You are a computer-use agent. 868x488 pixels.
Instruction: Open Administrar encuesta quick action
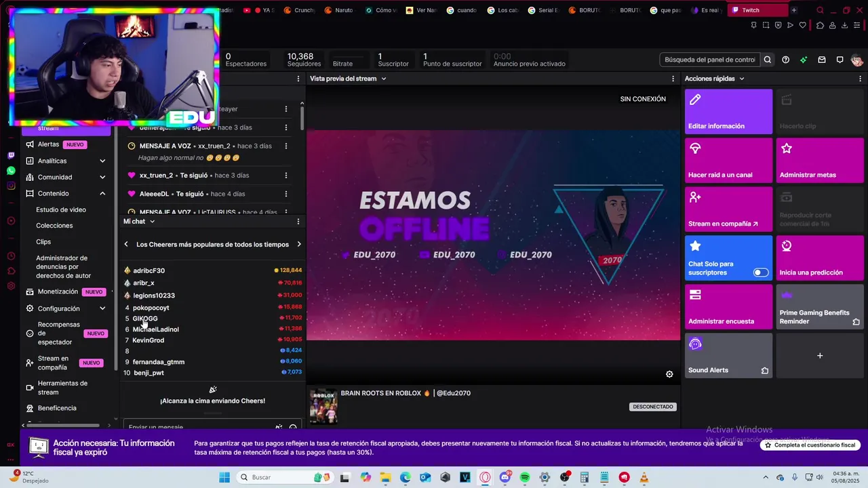(x=728, y=307)
